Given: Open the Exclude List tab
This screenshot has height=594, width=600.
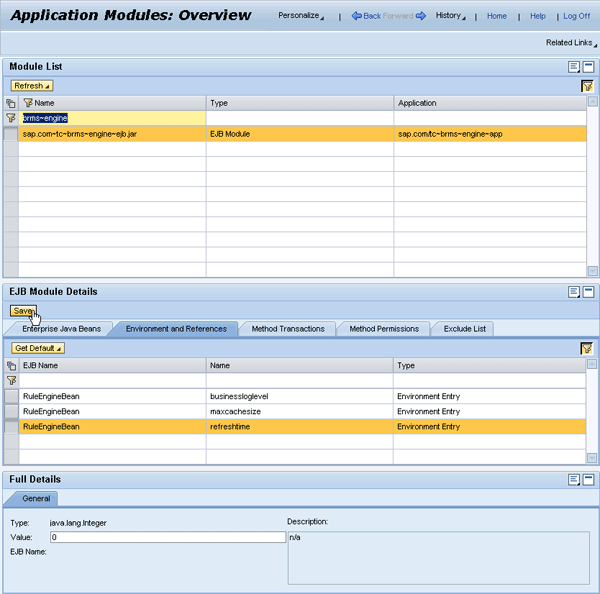Looking at the screenshot, I should click(x=464, y=328).
